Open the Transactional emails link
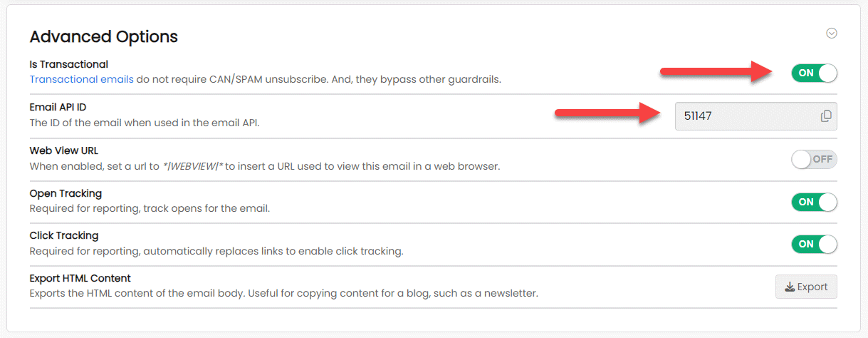This screenshot has width=868, height=338. point(81,79)
